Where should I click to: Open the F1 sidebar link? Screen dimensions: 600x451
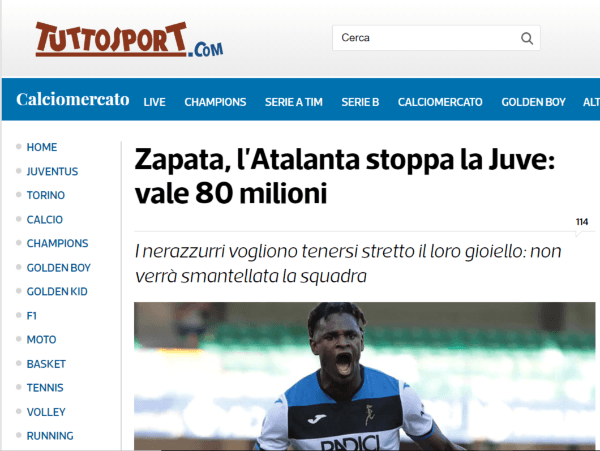pos(32,316)
